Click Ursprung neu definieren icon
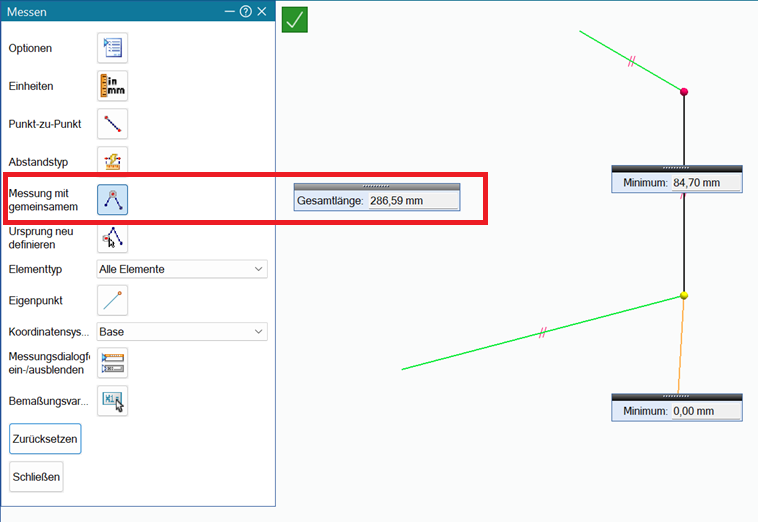758x522 pixels. 112,238
